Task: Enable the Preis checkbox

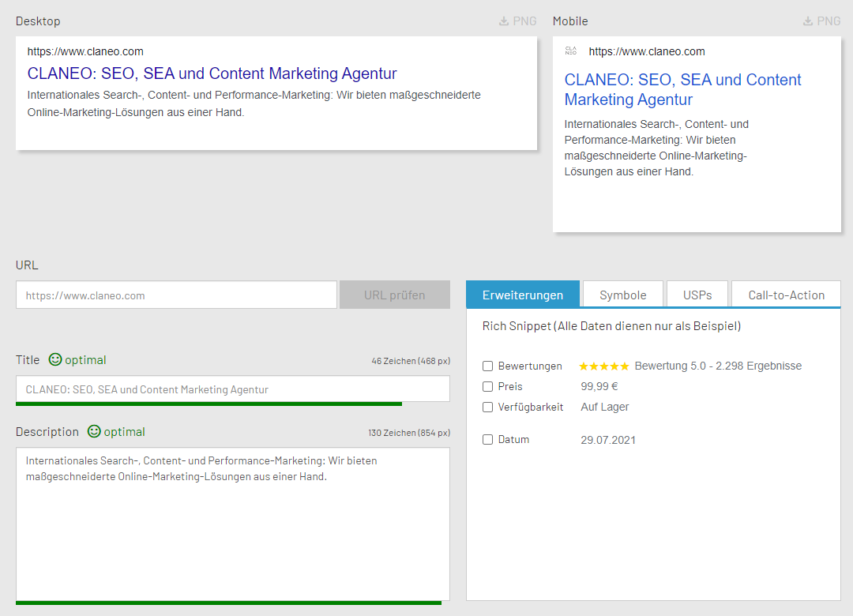Action: pos(487,387)
